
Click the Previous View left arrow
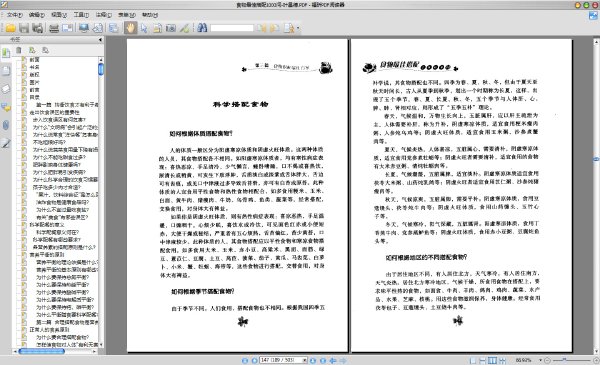tap(333, 360)
